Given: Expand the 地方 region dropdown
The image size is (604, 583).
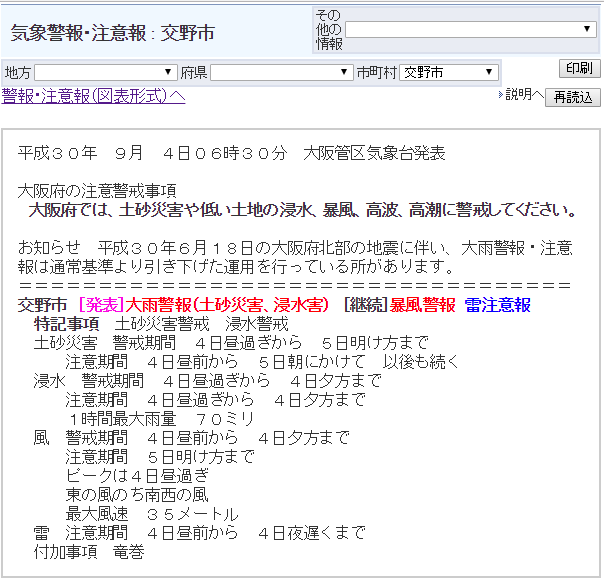Looking at the screenshot, I should pos(105,73).
